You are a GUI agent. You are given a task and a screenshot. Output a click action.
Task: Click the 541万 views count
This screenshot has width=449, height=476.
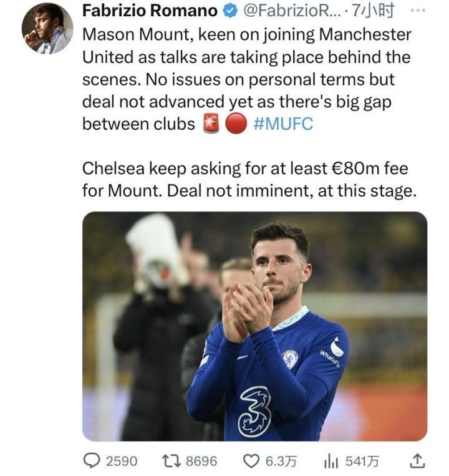362,461
